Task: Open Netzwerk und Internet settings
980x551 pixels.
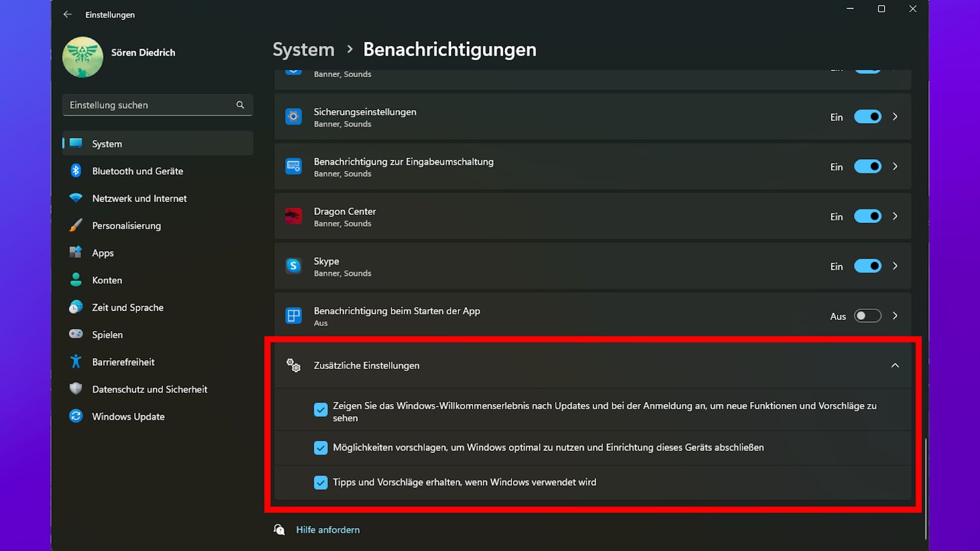Action: (140, 199)
